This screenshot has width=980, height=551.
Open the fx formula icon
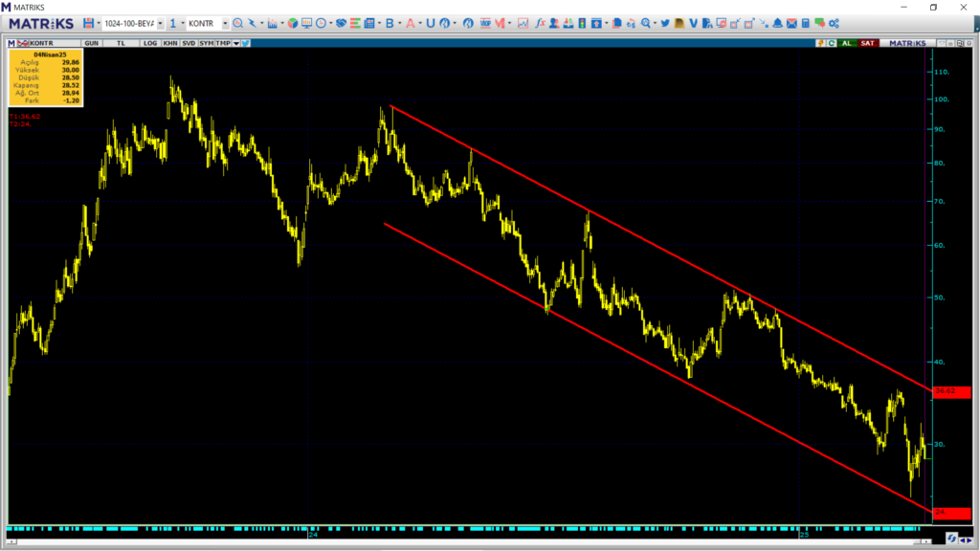pyautogui.click(x=540, y=23)
